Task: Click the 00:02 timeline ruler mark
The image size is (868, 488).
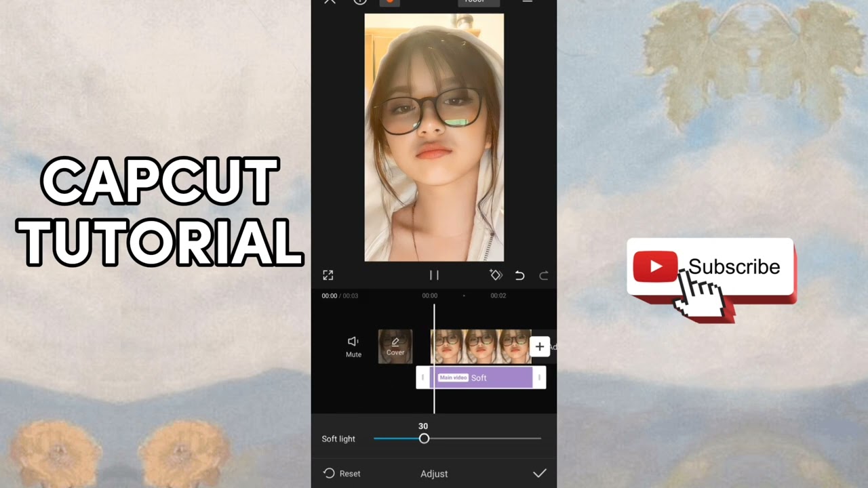Action: [x=498, y=296]
